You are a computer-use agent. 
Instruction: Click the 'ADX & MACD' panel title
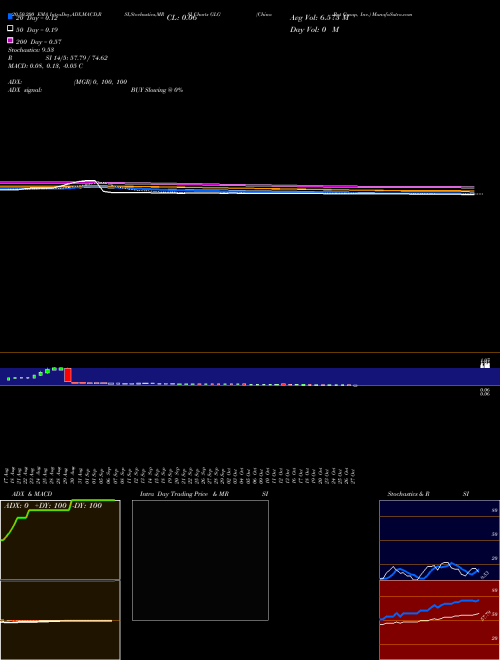[32, 494]
